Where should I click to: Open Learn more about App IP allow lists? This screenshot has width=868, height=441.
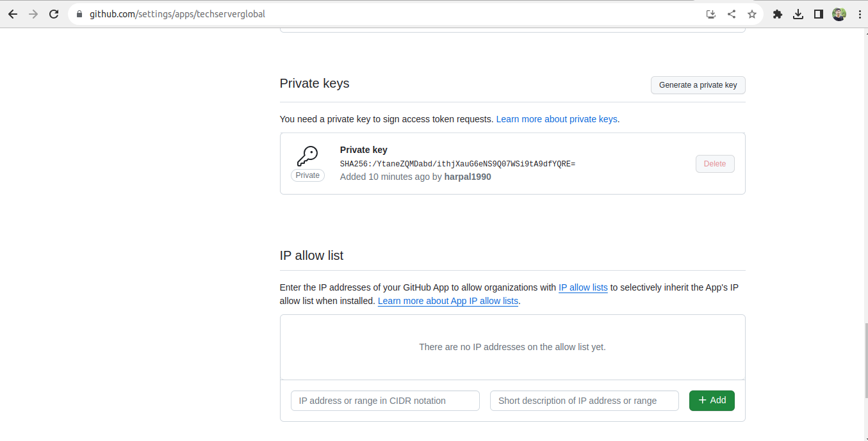pos(448,301)
